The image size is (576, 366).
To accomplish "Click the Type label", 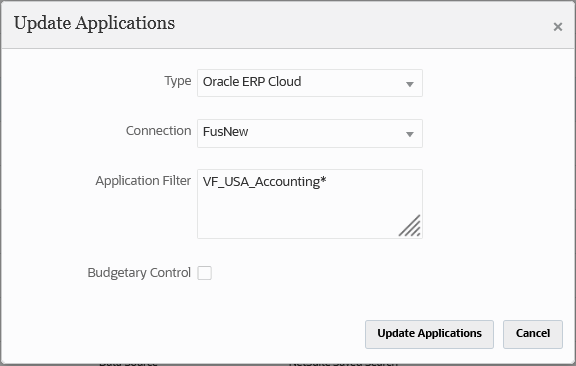I will tap(177, 81).
